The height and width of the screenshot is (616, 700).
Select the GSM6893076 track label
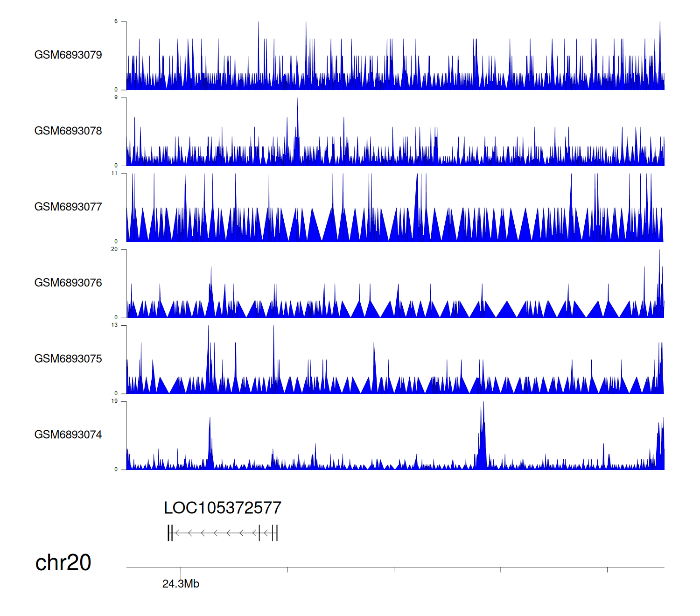[68, 283]
